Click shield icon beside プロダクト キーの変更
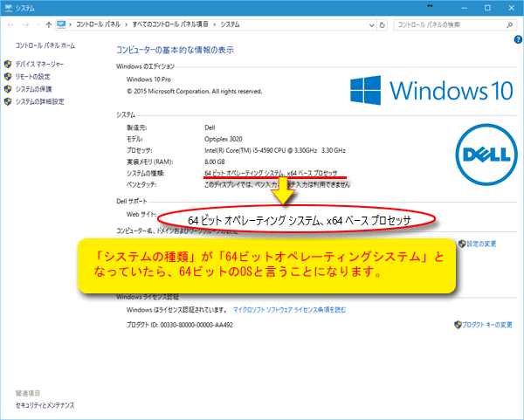The height and width of the screenshot is (420, 524). coord(458,325)
